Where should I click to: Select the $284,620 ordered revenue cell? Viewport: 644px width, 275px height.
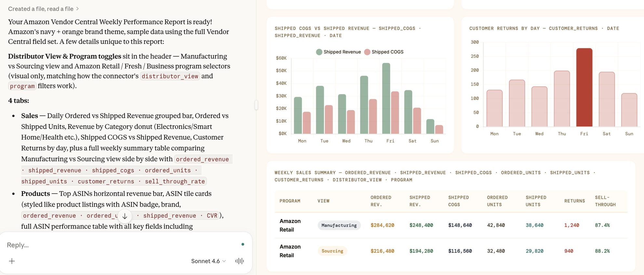[382, 225]
